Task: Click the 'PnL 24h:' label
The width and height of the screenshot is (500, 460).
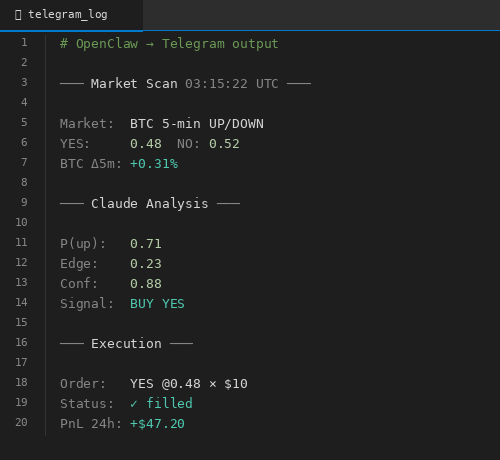Action: point(91,424)
